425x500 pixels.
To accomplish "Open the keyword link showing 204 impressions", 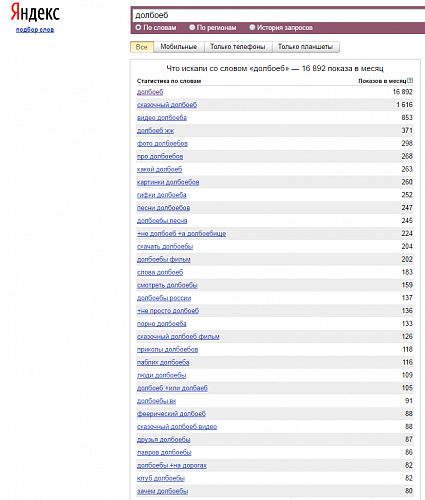I will point(165,247).
